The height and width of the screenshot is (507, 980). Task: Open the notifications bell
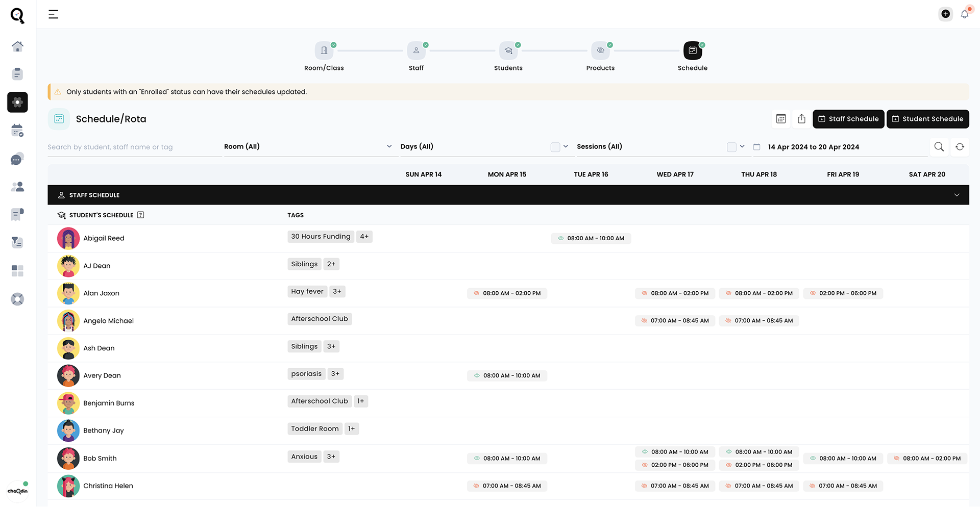(x=965, y=14)
